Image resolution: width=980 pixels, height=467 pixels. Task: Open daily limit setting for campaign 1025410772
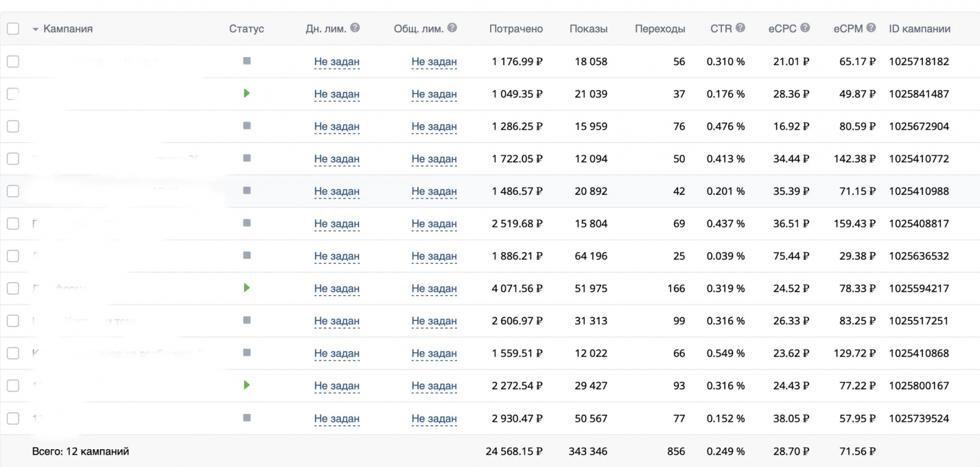(x=336, y=159)
